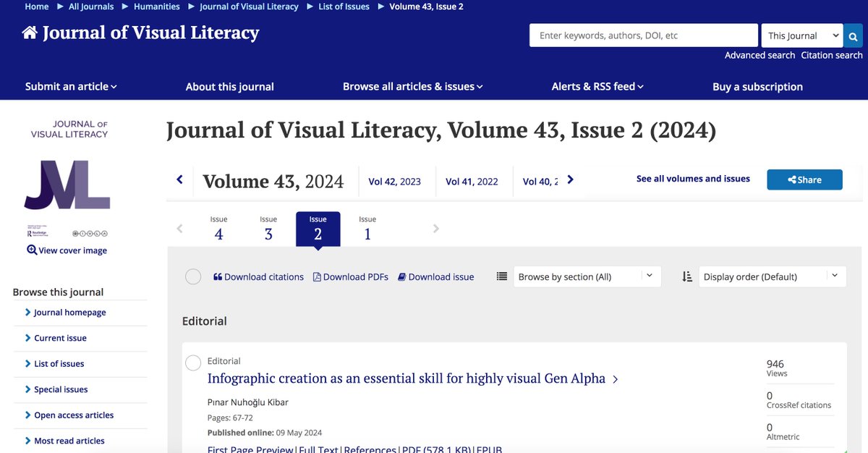Click Journal of Visual Literacy breadcrumb link
Viewport: 868px width, 453px height.
(x=249, y=7)
